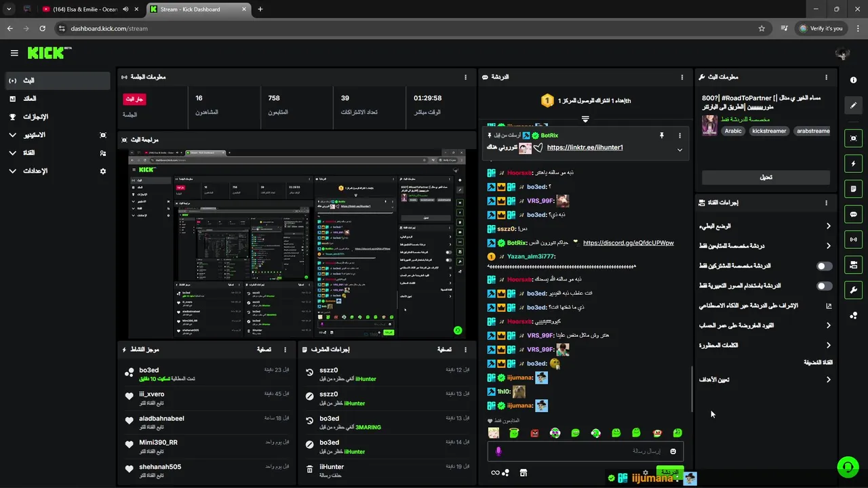The width and height of the screenshot is (868, 488).
Task: Open the shop icon below the chat input
Action: tap(524, 472)
